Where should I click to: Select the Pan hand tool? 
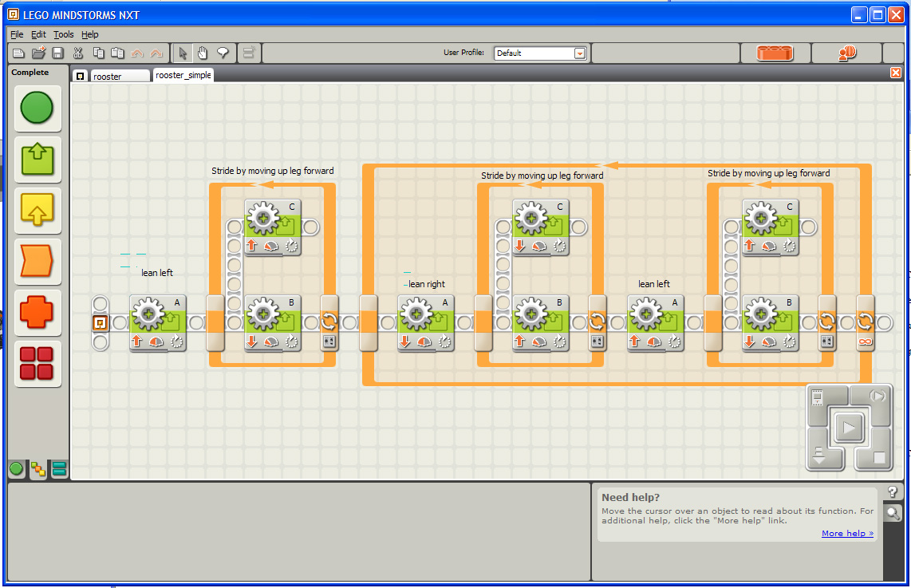point(202,53)
